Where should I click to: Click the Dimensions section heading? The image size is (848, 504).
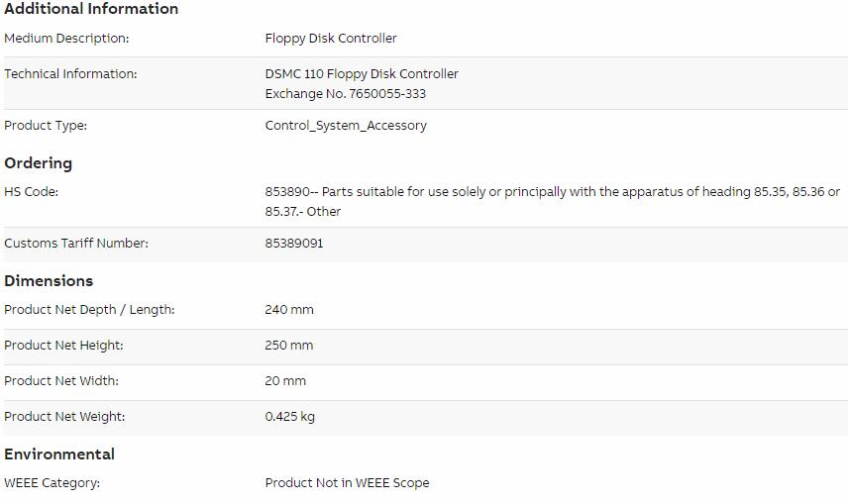[x=49, y=281]
